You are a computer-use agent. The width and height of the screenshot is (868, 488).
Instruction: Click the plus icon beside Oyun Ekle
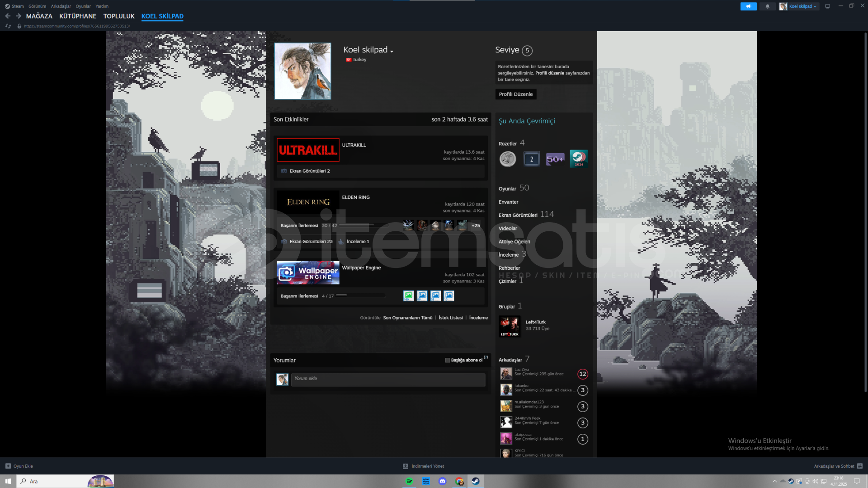point(8,466)
